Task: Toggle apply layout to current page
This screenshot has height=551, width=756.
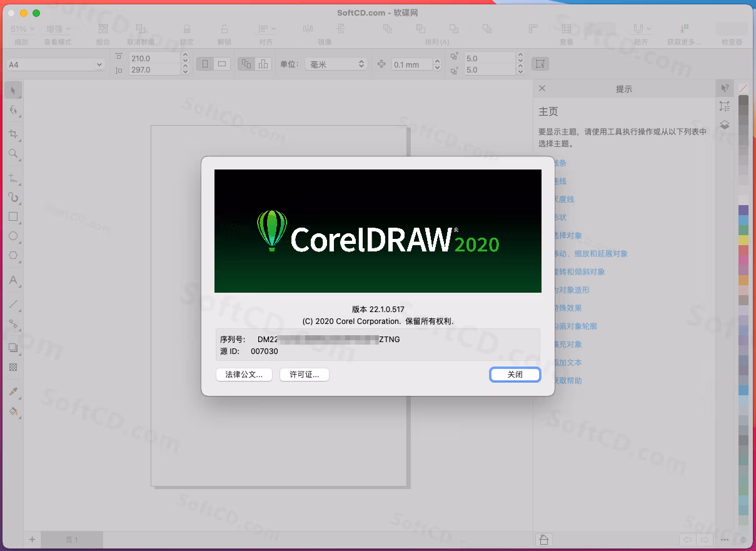Action: 263,64
